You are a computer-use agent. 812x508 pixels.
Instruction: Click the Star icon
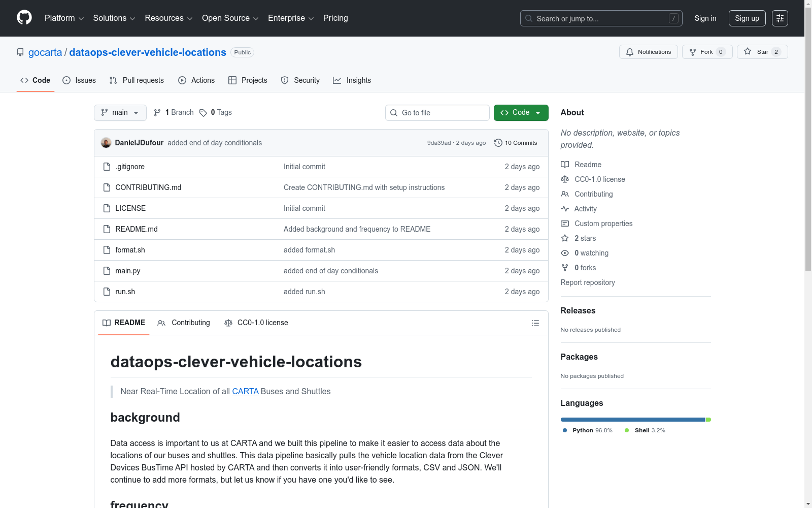click(x=748, y=51)
